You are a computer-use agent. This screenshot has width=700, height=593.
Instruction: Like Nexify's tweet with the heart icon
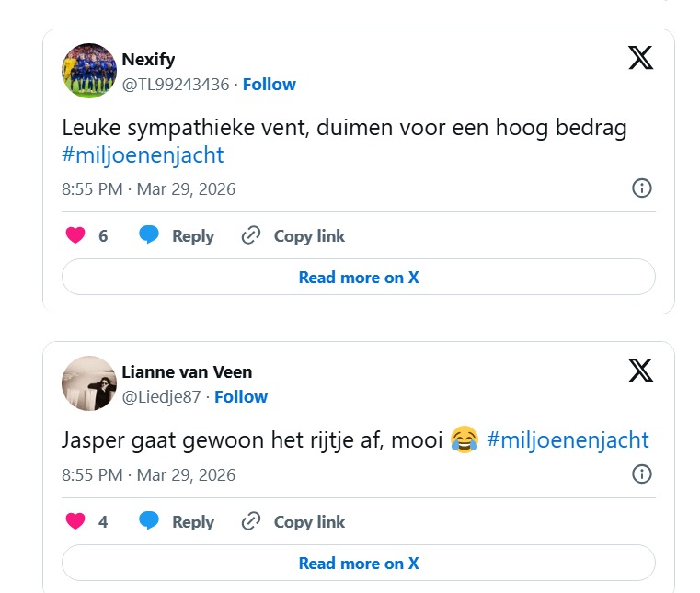click(x=75, y=235)
